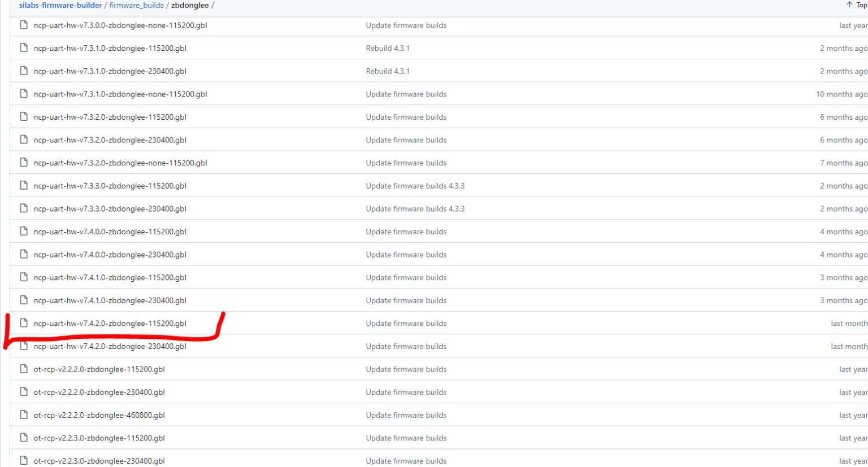Open ot-rcp-v2.2.2.0-zbdonglee-230400.gbl file
The width and height of the screenshot is (868, 467).
tap(99, 392)
